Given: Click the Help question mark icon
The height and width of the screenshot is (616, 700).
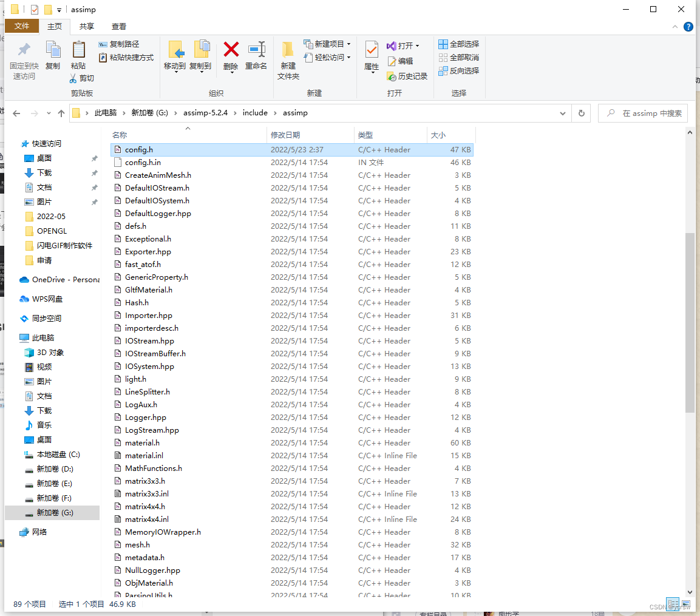Looking at the screenshot, I should coord(688,27).
